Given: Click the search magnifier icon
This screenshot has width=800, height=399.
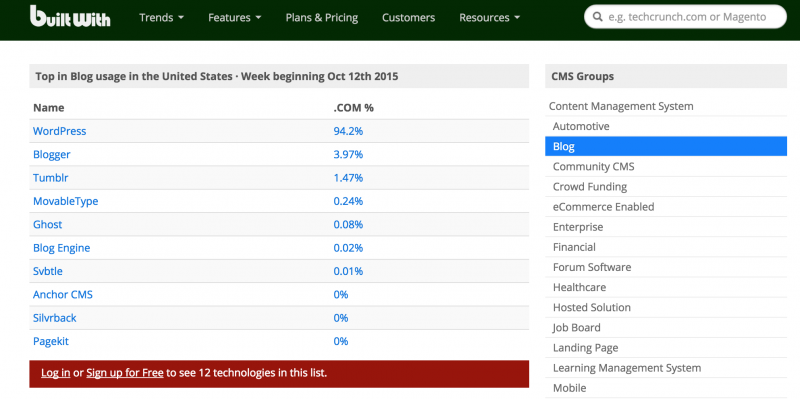Looking at the screenshot, I should [598, 17].
